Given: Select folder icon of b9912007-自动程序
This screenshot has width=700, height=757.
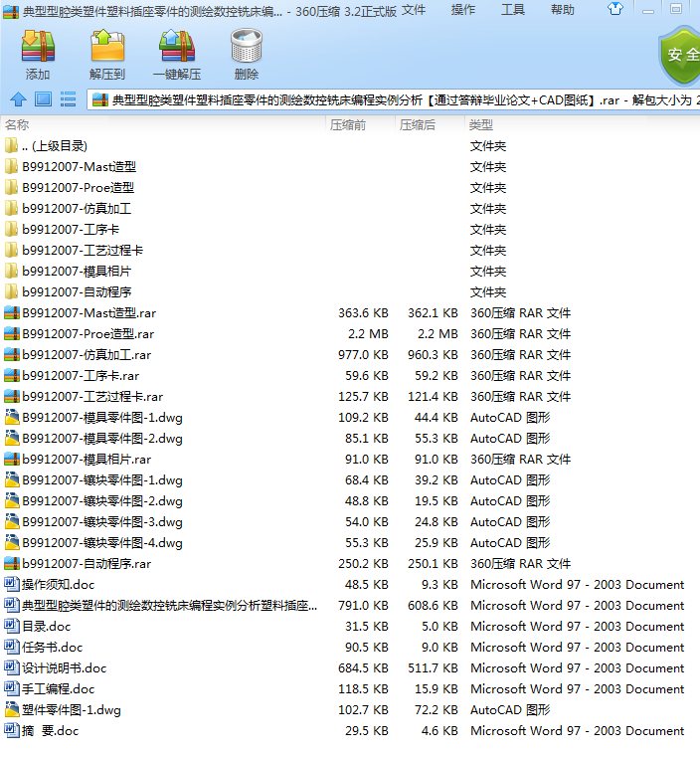Looking at the screenshot, I should [x=11, y=292].
